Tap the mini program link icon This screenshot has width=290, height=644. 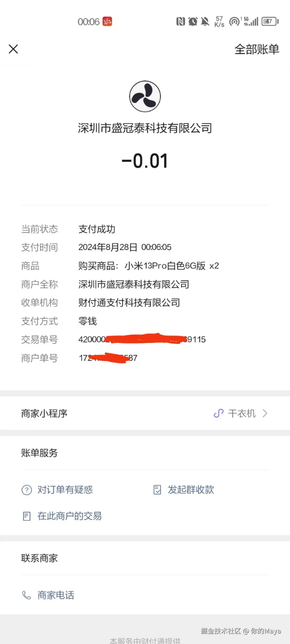[x=219, y=413]
